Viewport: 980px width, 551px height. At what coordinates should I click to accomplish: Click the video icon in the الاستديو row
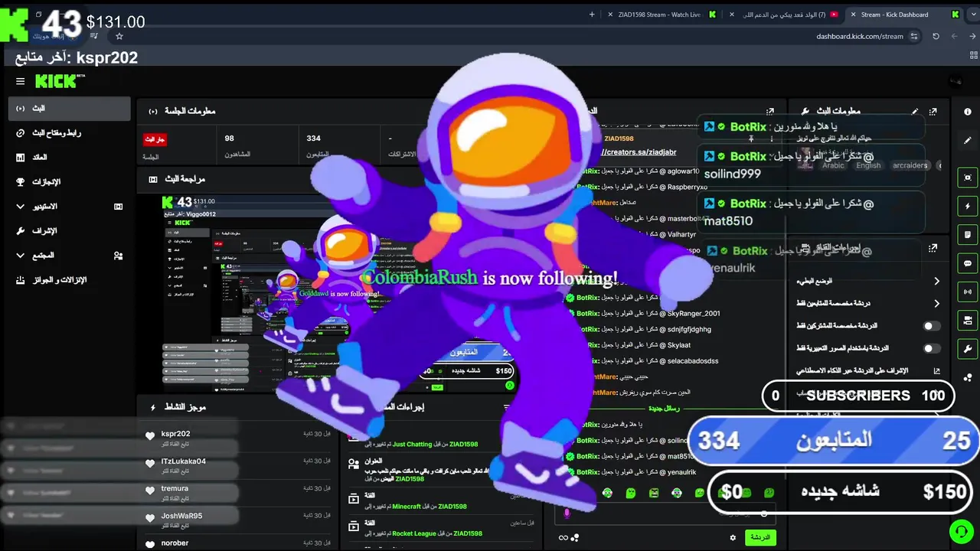pyautogui.click(x=119, y=207)
